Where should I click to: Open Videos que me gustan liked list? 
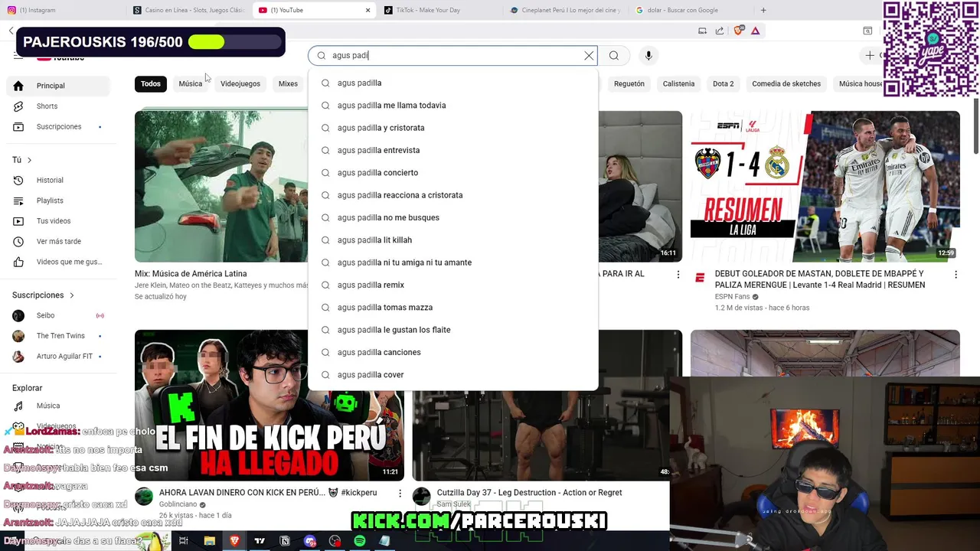click(x=58, y=262)
